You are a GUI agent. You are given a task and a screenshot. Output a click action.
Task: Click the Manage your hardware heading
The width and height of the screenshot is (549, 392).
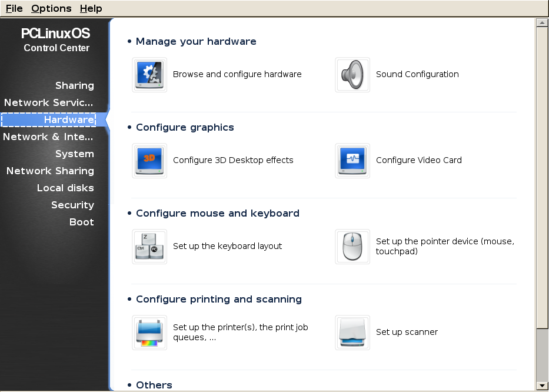[196, 41]
